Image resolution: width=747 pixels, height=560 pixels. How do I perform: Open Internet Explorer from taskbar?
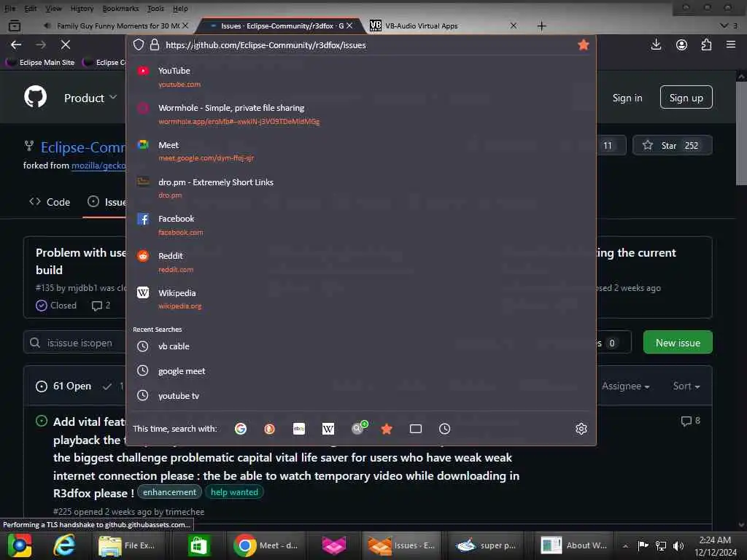pyautogui.click(x=64, y=545)
